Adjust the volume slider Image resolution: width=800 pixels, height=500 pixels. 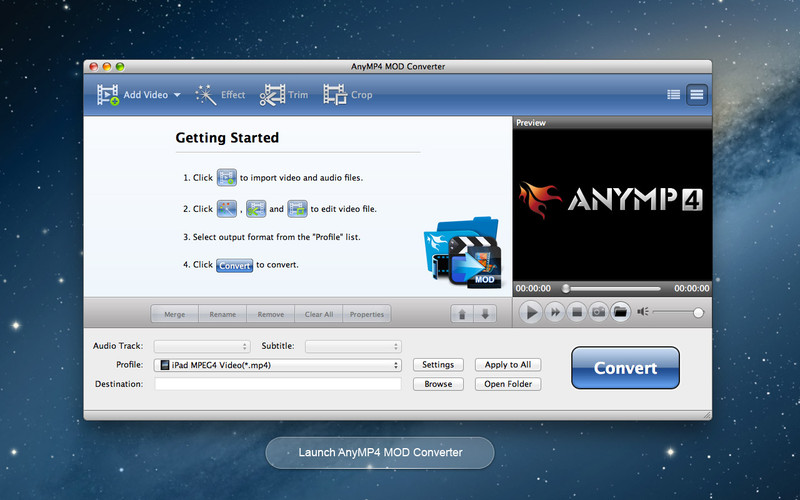point(678,312)
